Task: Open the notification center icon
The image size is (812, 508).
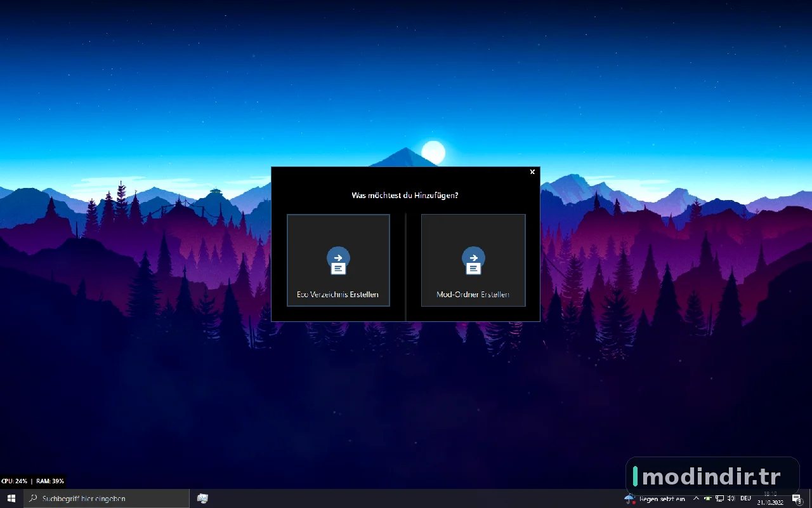Action: (x=797, y=498)
